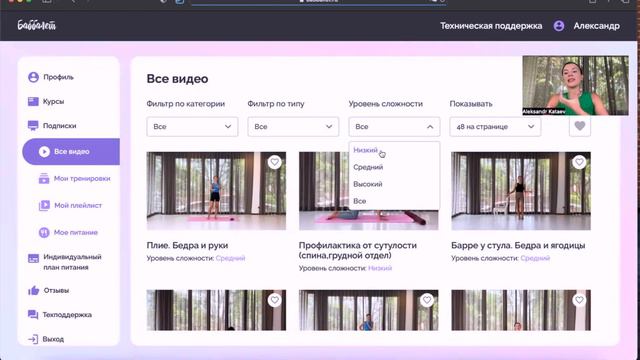Click Низкий level under Профилактика video

click(380, 268)
